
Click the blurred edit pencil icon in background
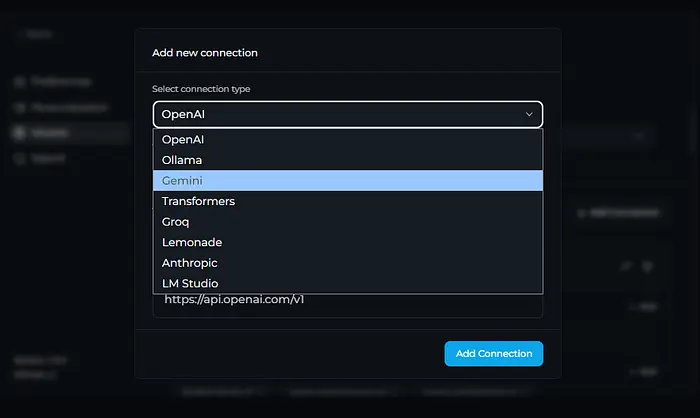(x=626, y=266)
